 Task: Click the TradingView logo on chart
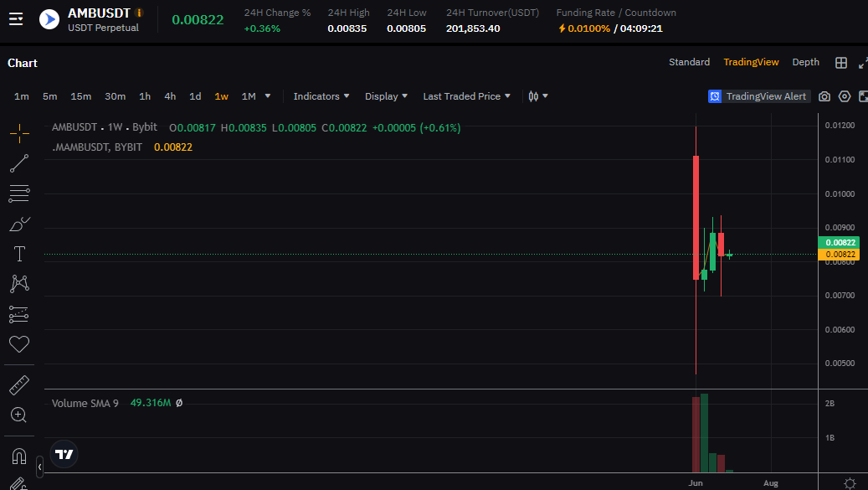(64, 454)
